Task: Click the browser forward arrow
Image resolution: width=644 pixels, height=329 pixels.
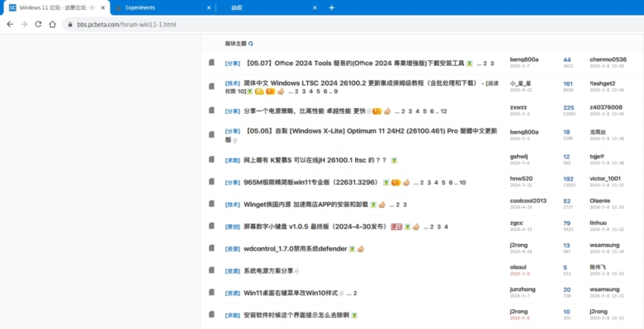Action: pyautogui.click(x=24, y=24)
